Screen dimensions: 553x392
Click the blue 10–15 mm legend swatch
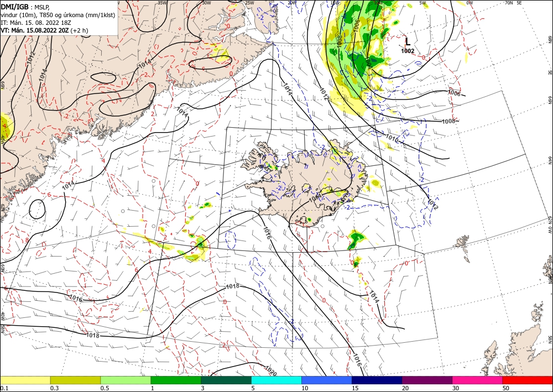327,380
